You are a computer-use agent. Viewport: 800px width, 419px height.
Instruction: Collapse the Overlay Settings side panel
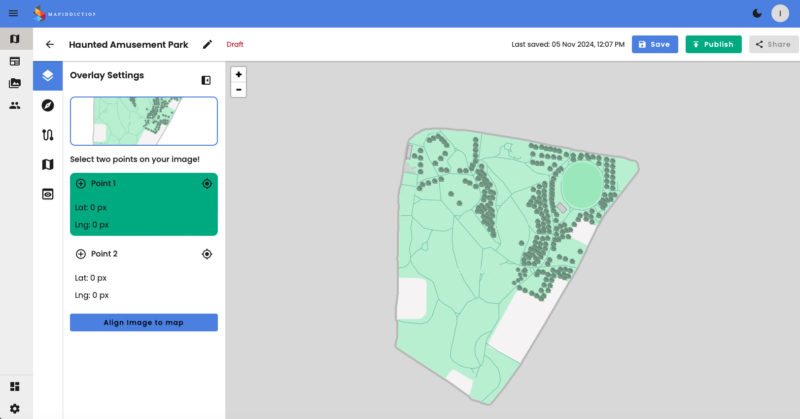click(x=206, y=80)
